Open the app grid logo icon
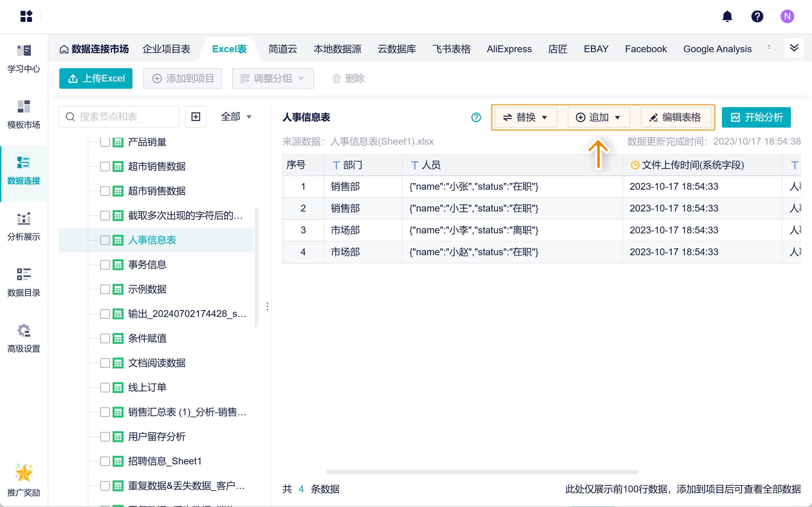812x507 pixels. pos(26,16)
